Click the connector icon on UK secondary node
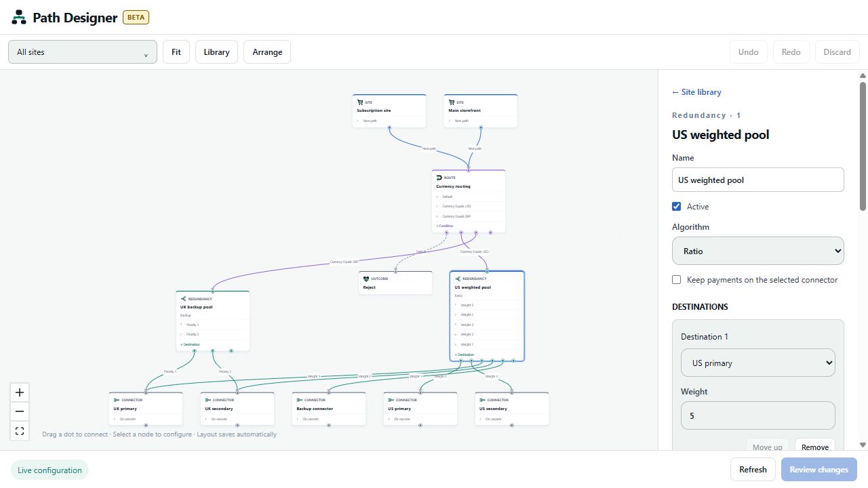Viewport: 868px width, 488px height. point(208,400)
